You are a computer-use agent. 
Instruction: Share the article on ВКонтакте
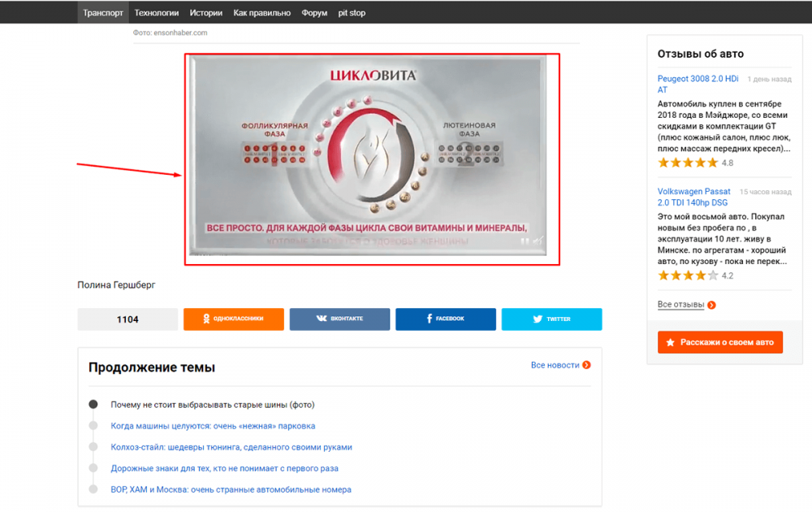(339, 319)
